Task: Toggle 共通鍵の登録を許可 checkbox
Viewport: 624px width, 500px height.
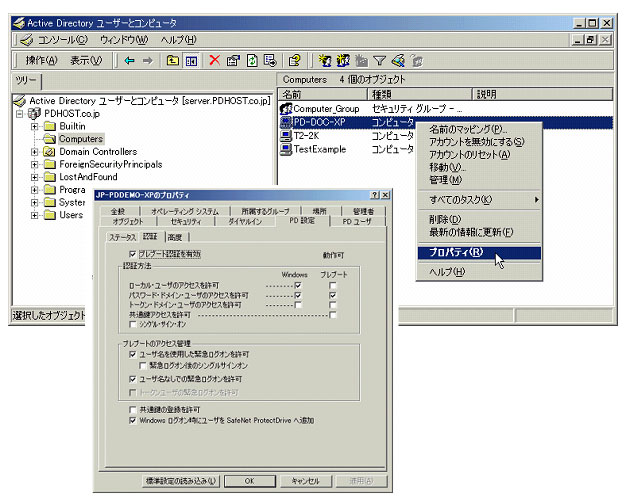Action: point(133,409)
